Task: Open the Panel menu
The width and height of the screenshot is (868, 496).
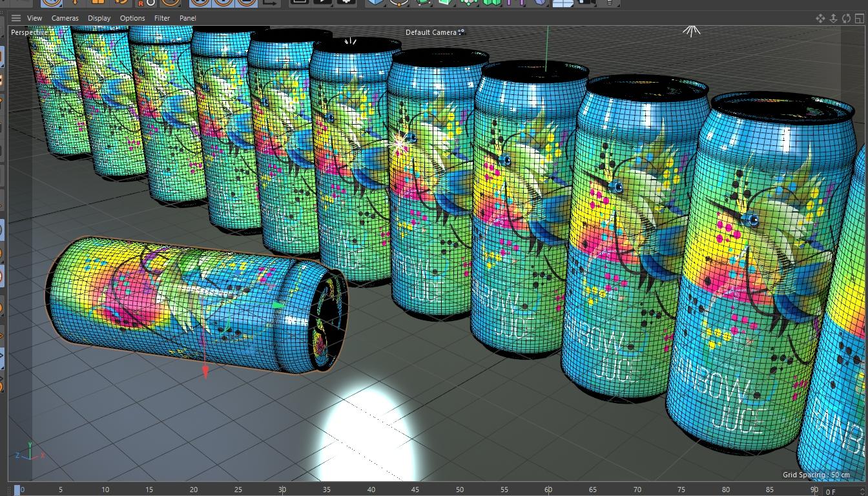Action: click(x=188, y=18)
